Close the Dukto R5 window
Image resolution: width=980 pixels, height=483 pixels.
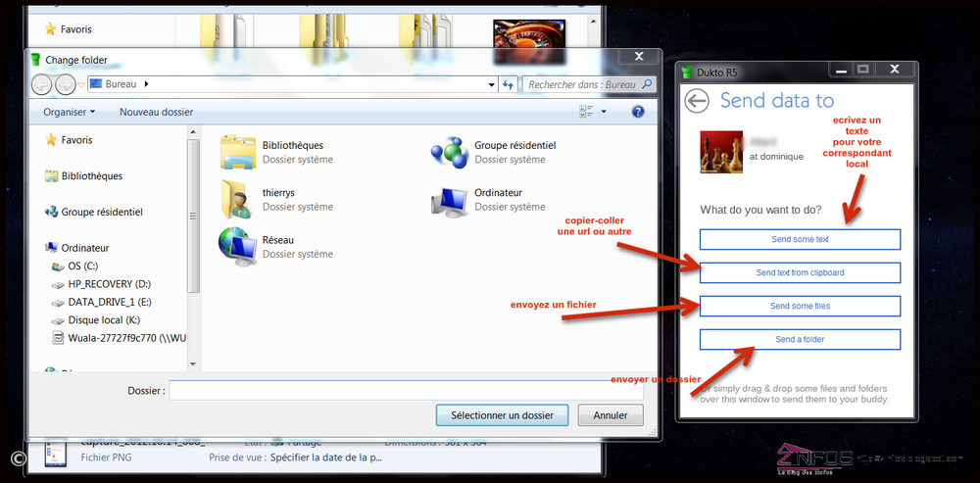895,70
